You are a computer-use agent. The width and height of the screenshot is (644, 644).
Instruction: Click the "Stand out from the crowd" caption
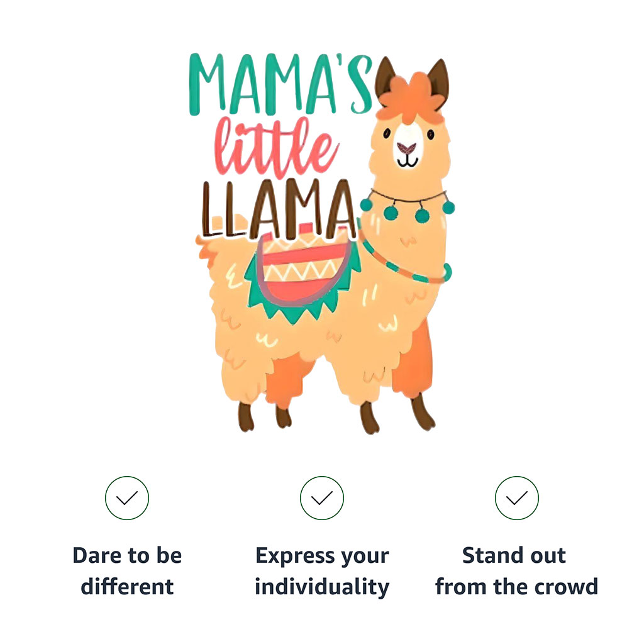[517, 571]
